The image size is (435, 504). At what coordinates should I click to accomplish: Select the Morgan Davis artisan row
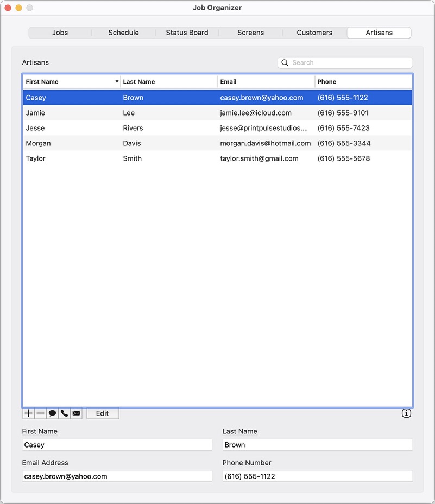[217, 143]
